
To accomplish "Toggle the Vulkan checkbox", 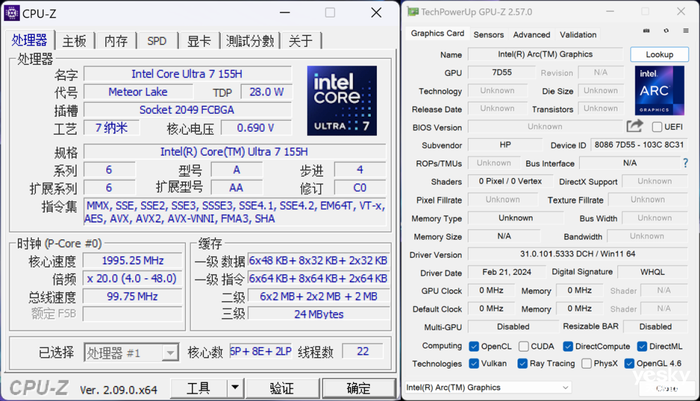I will 474,363.
